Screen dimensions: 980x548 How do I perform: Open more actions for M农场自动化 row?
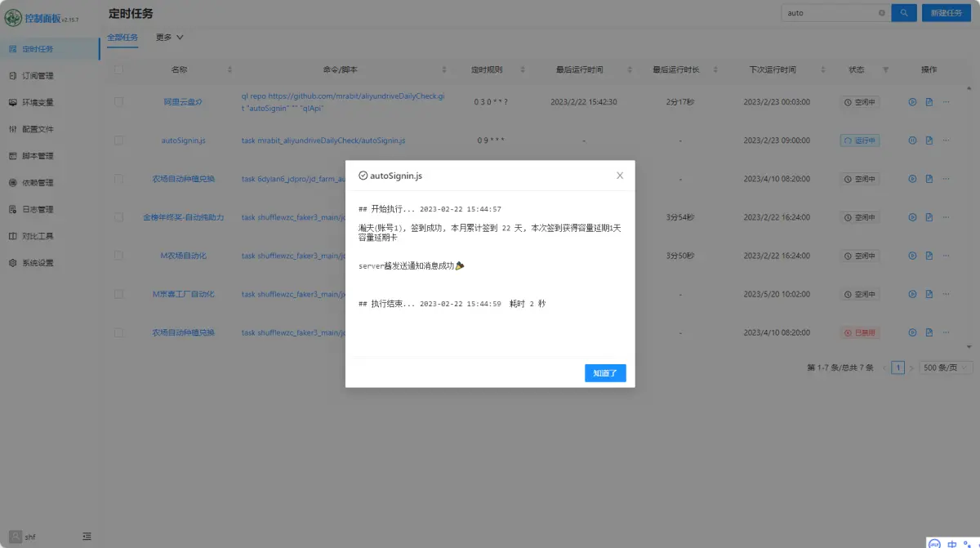(947, 256)
